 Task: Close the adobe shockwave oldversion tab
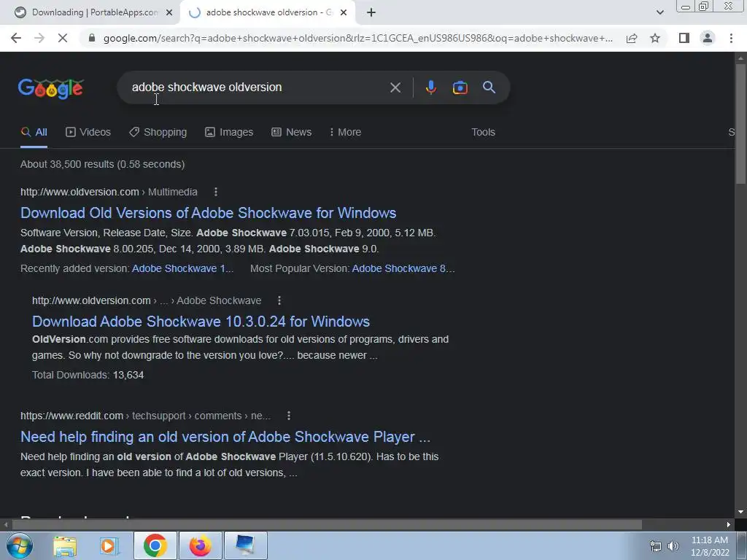pyautogui.click(x=344, y=13)
